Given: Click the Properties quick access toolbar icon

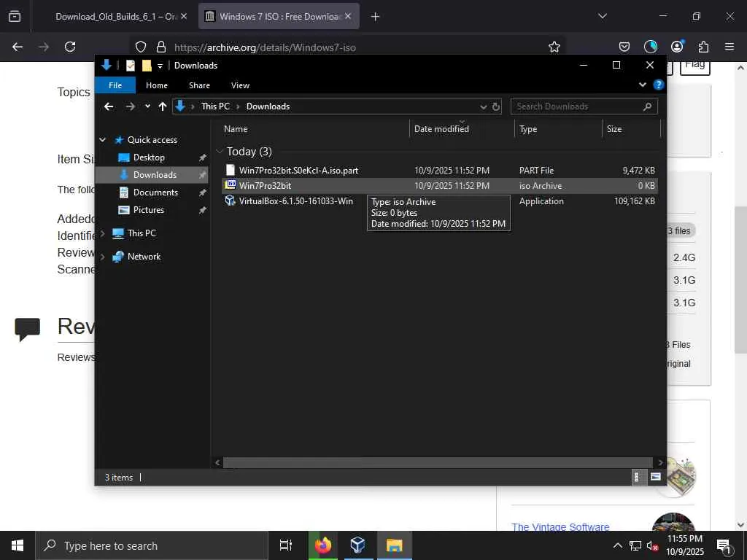Looking at the screenshot, I should 130,66.
